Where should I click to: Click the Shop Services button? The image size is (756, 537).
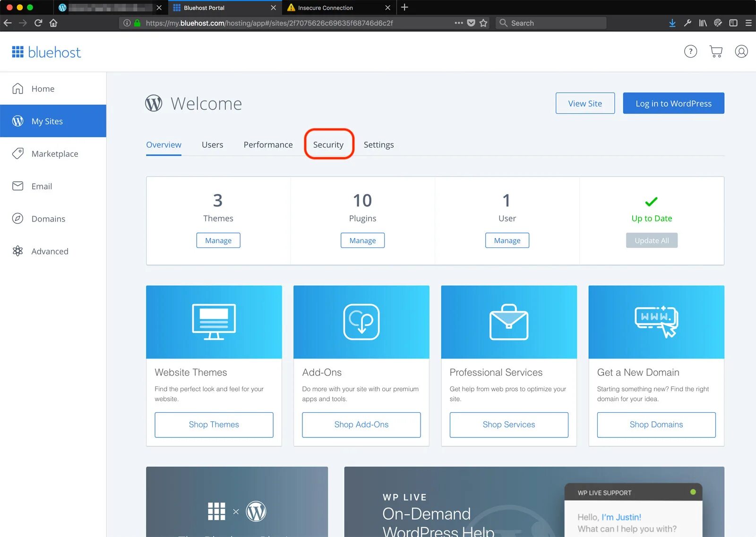pyautogui.click(x=509, y=425)
